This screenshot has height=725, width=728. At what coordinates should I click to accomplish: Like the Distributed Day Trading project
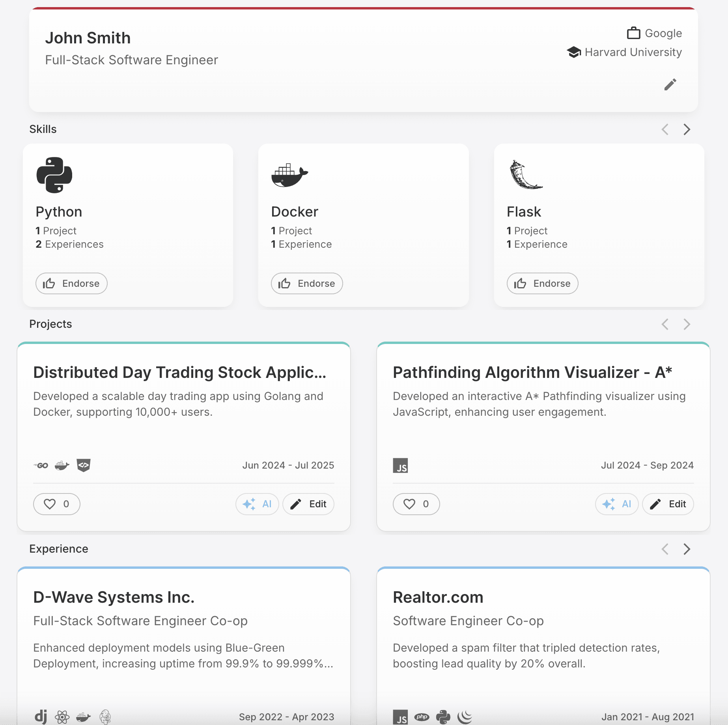point(57,504)
